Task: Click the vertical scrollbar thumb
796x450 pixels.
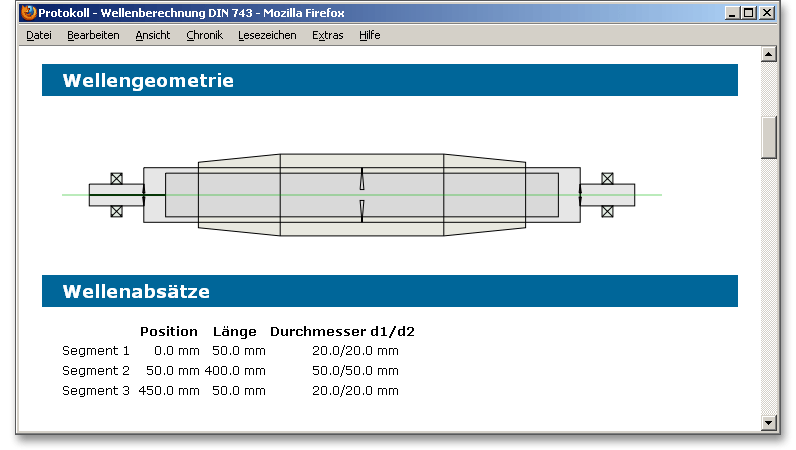Action: (769, 138)
